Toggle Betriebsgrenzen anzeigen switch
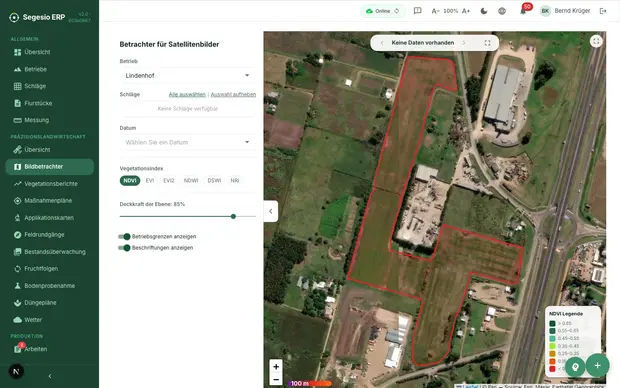620x388 pixels. 124,237
